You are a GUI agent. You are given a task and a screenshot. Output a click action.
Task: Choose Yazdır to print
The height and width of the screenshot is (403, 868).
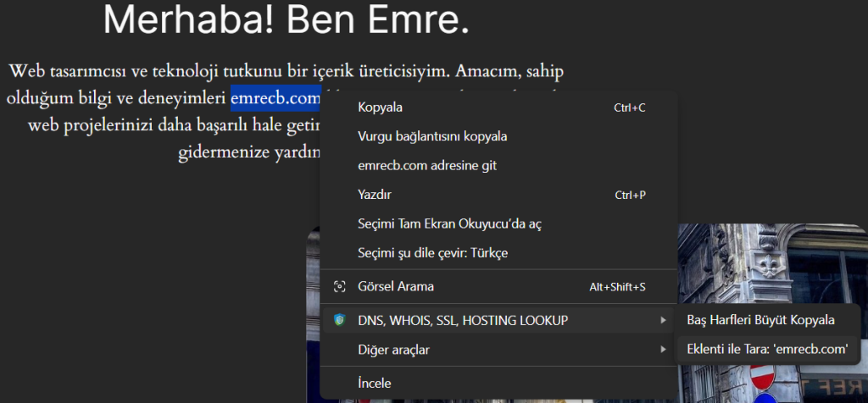pyautogui.click(x=375, y=195)
